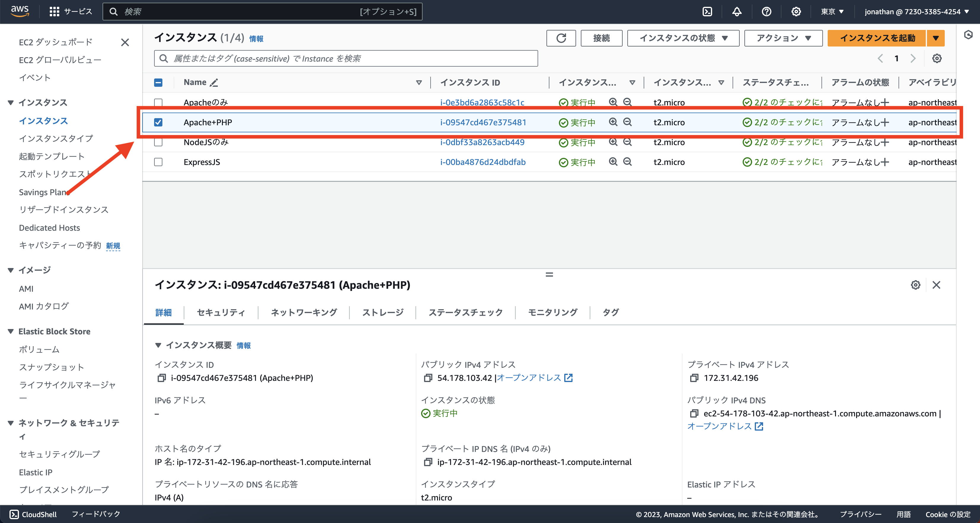Open the インスタンスの状態 dropdown

[x=683, y=38]
